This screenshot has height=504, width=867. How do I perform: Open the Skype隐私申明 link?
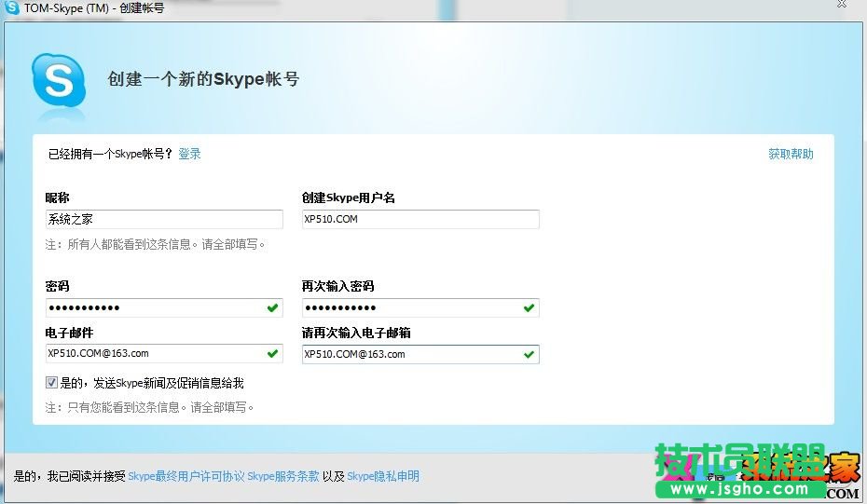point(383,476)
